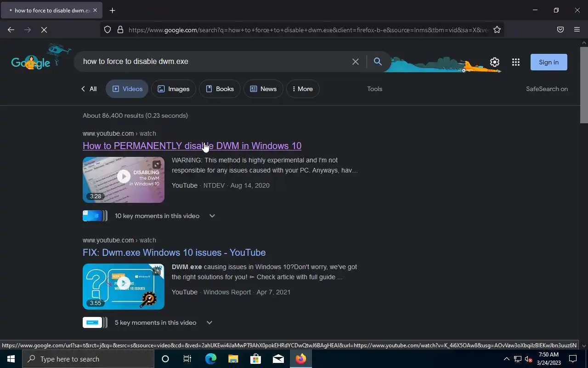Open the More filters menu
This screenshot has height=368, width=588.
click(x=303, y=89)
